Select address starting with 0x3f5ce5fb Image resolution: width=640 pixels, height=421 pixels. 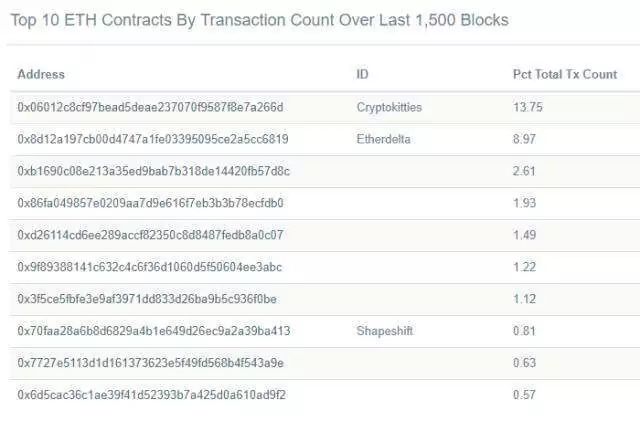147,299
